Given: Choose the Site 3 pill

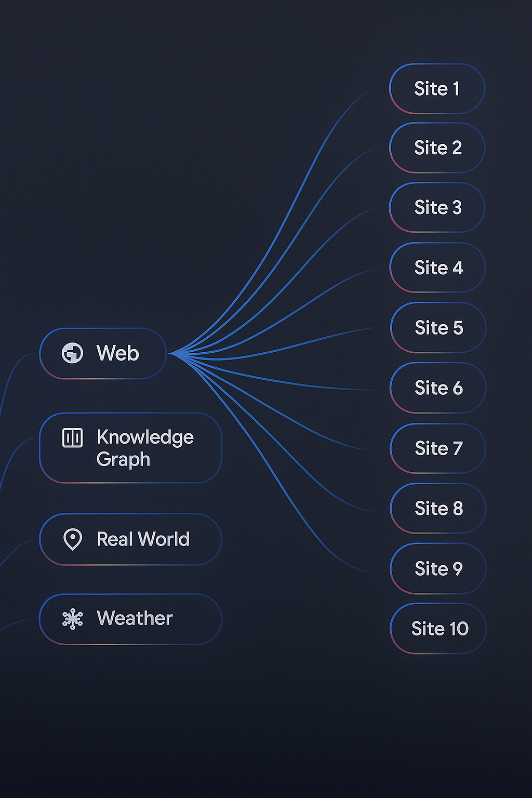Looking at the screenshot, I should tap(437, 208).
